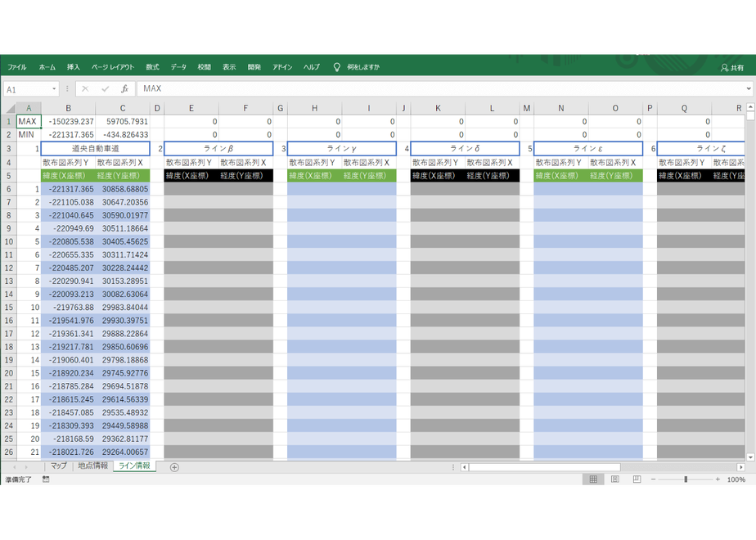Open the ヘルプ ribbon tab
This screenshot has height=540, width=756.
(312, 67)
